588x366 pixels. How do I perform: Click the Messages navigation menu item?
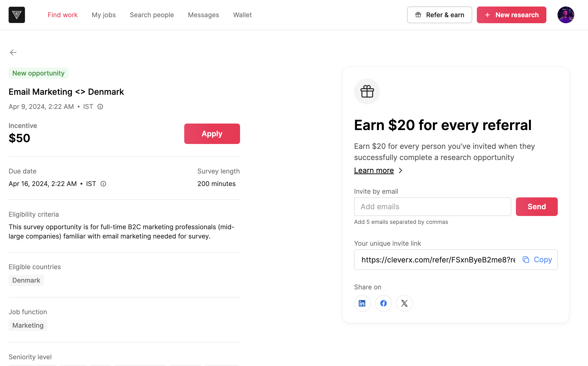click(204, 15)
